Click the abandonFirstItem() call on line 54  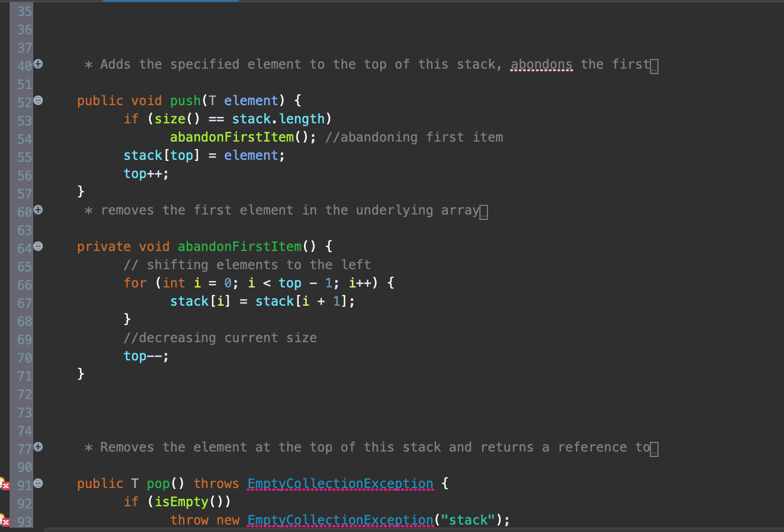231,137
